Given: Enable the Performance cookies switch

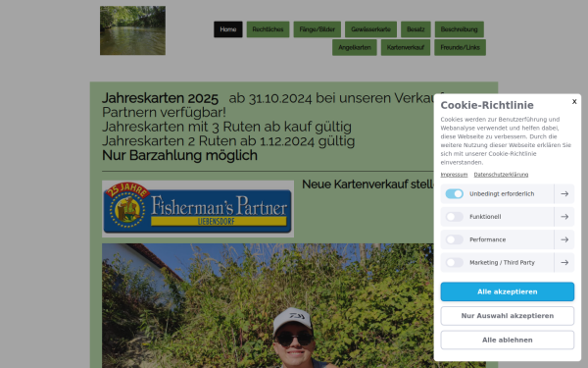Looking at the screenshot, I should [454, 239].
